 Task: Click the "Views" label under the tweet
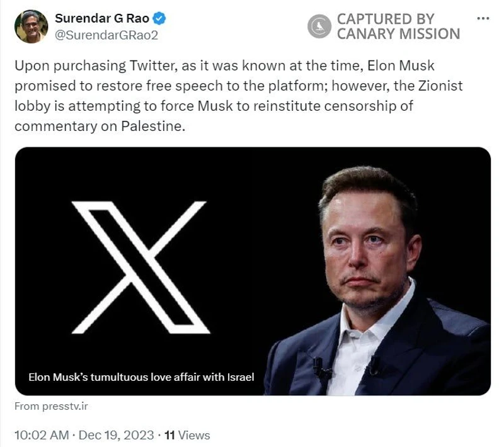pos(194,435)
